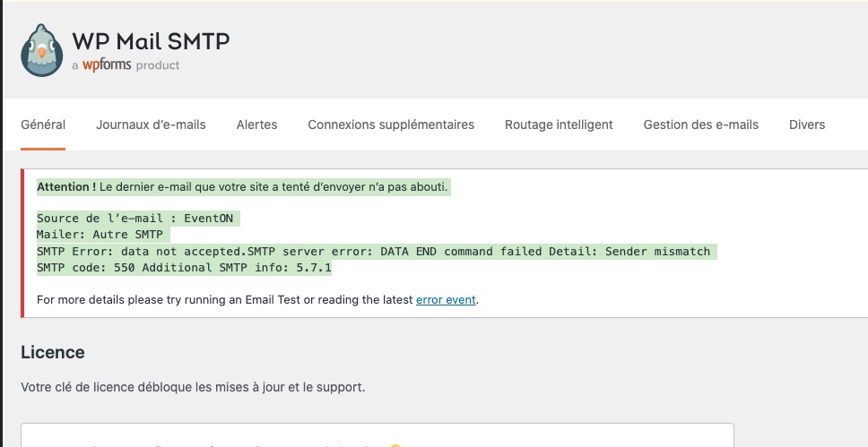Follow the "error event" link
The image size is (868, 447).
[446, 300]
